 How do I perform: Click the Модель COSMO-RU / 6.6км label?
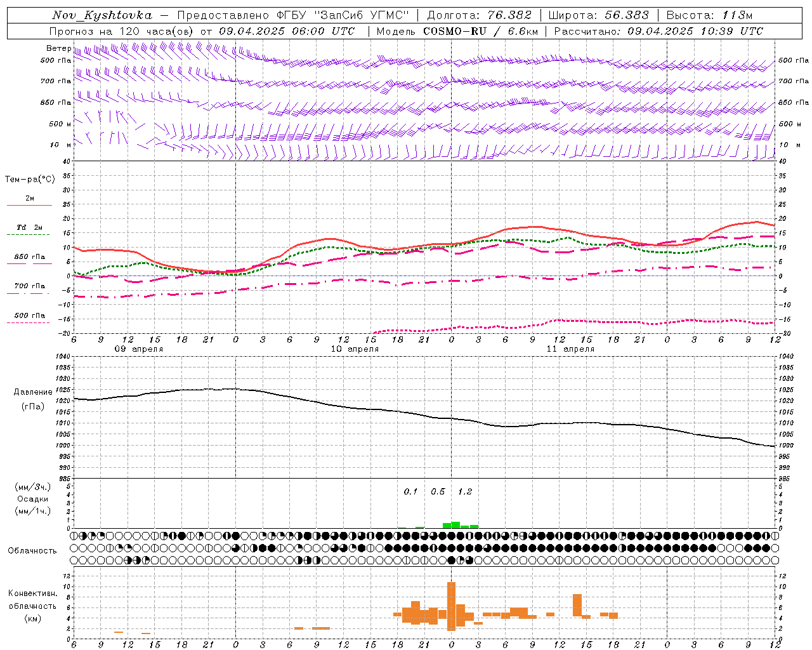point(457,31)
